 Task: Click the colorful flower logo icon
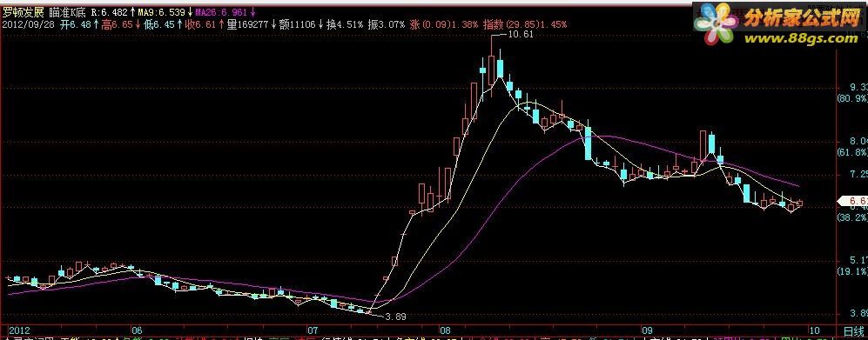coord(716,23)
